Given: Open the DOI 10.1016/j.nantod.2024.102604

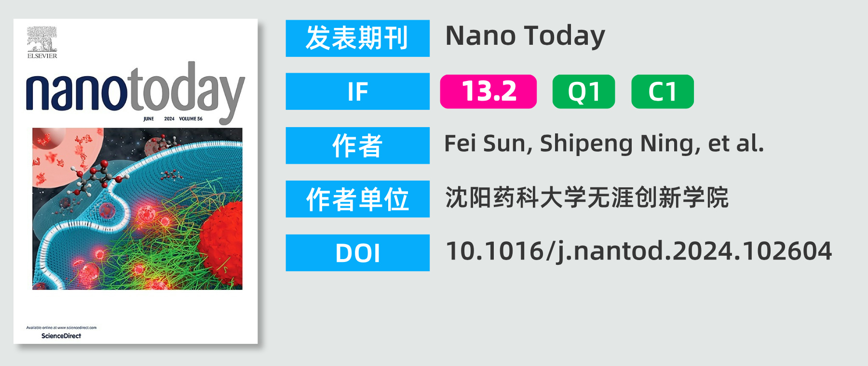Looking at the screenshot, I should [x=639, y=251].
